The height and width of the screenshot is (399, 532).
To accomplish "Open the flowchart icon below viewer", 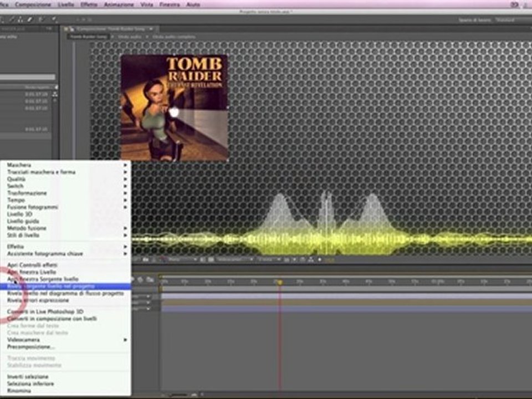I will [x=311, y=259].
